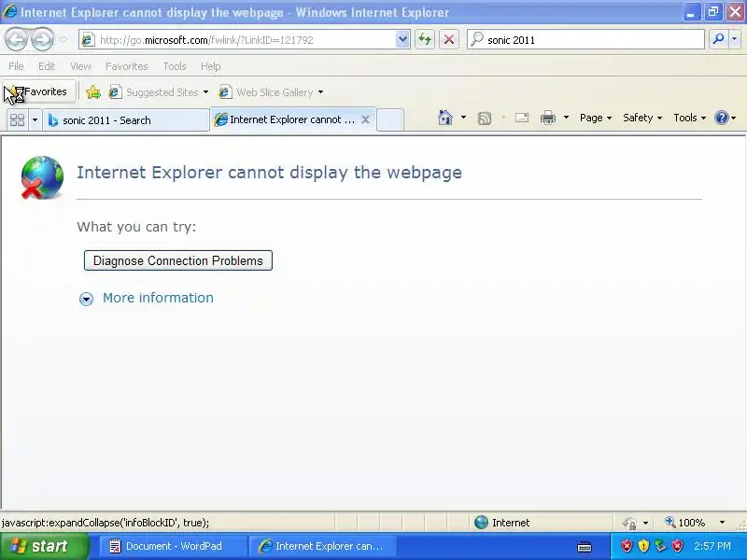747x560 pixels.
Task: Open search provider options dropdown
Action: [x=735, y=39]
